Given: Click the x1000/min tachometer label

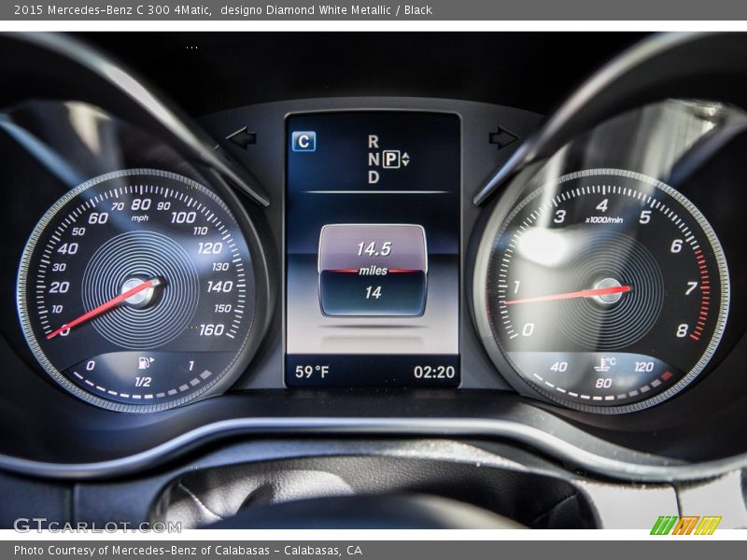Looking at the screenshot, I should (603, 220).
